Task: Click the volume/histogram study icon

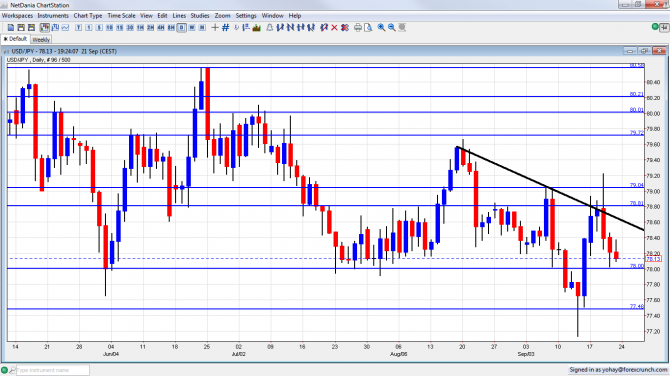Action: click(257, 28)
